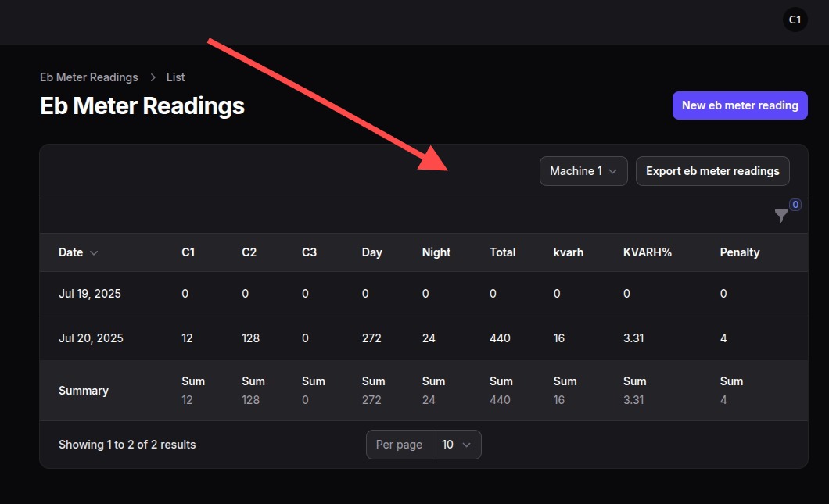The height and width of the screenshot is (504, 829).
Task: Click the kvarh column header
Action: 569,252
